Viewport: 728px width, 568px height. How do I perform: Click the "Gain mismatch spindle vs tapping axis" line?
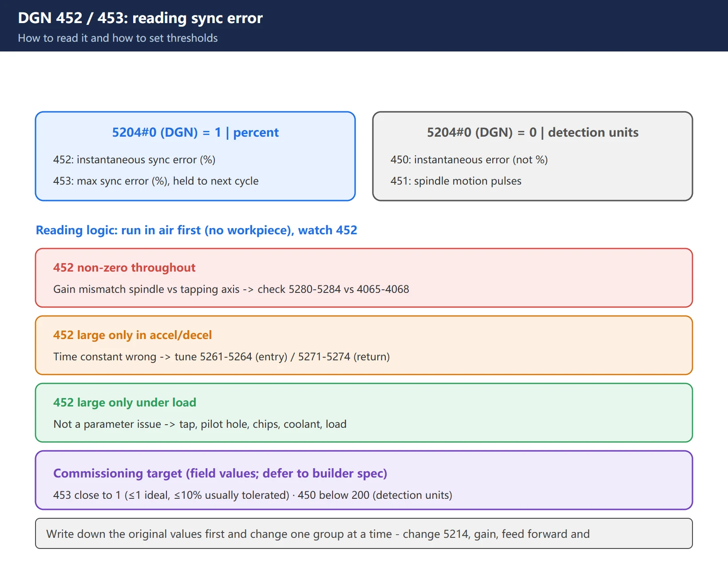pyautogui.click(x=231, y=289)
